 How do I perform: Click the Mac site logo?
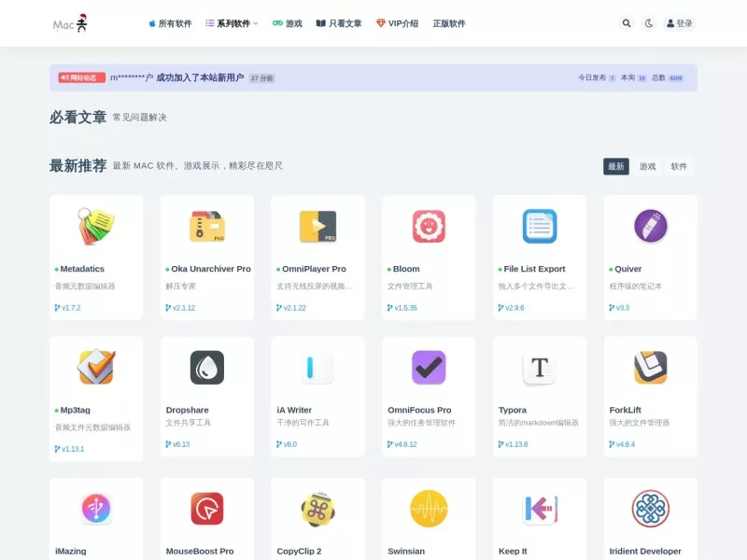[x=70, y=23]
